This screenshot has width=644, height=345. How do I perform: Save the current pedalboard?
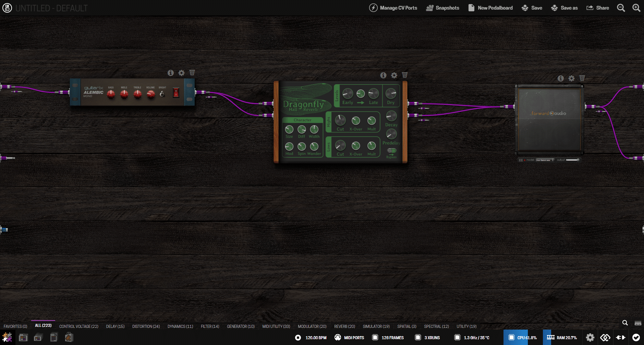click(x=532, y=8)
